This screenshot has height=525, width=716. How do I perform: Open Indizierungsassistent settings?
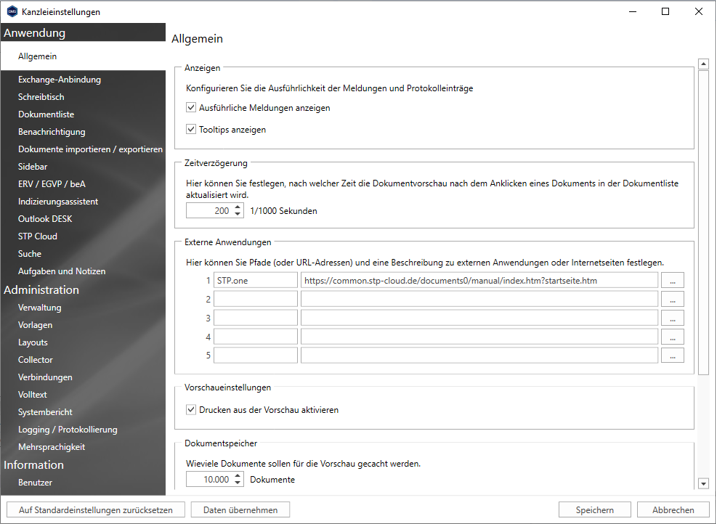(58, 201)
